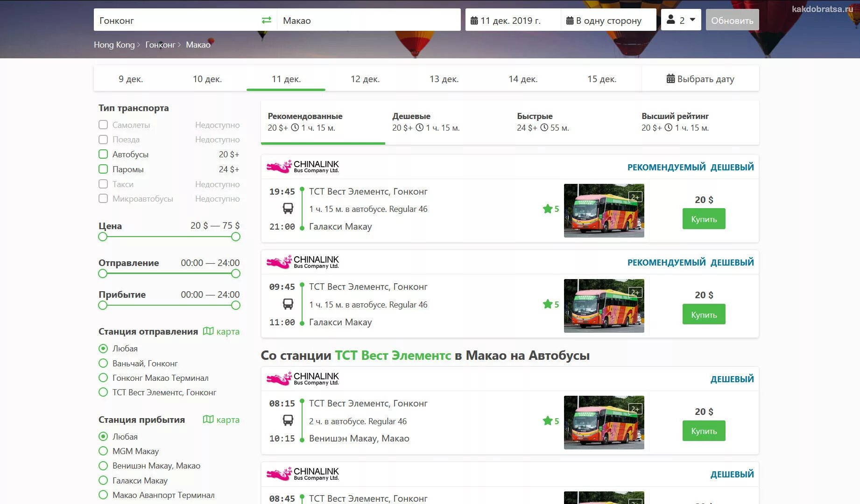This screenshot has width=860, height=504.
Task: Click clock icon in Быстрые tab
Action: pyautogui.click(x=544, y=127)
